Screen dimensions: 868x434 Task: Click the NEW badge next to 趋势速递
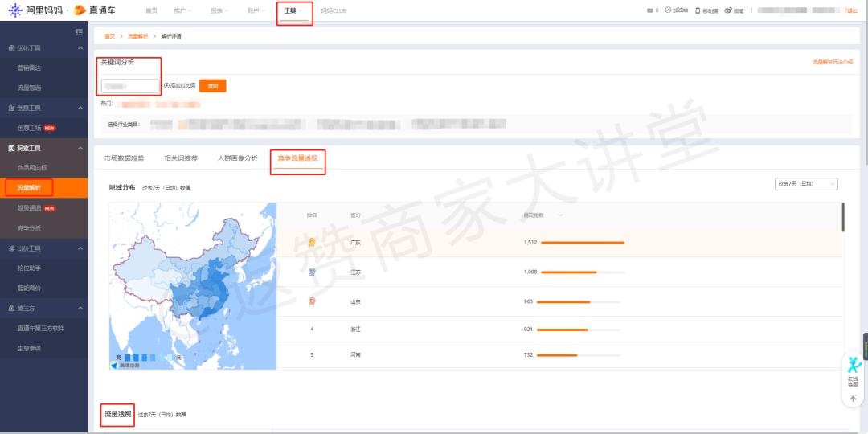[x=50, y=208]
